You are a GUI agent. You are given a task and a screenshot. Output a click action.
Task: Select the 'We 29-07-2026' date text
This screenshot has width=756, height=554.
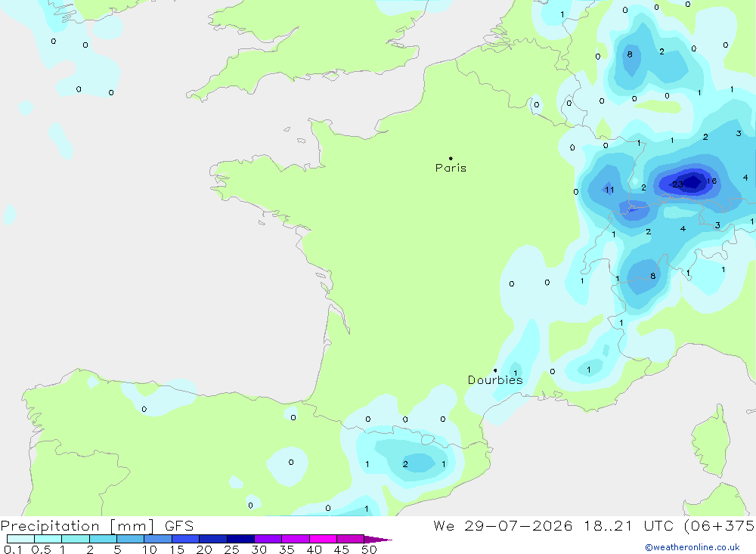click(503, 526)
